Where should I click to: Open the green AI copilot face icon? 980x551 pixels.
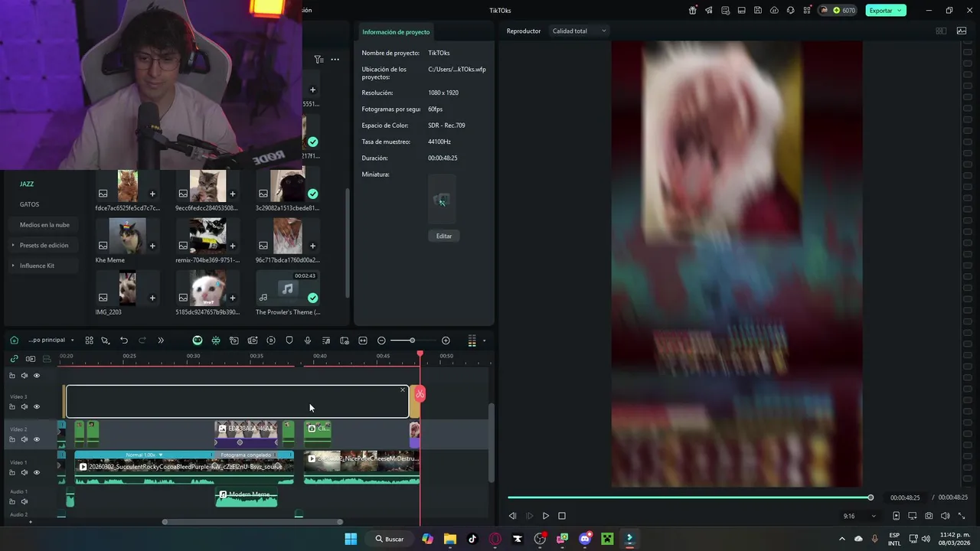198,341
